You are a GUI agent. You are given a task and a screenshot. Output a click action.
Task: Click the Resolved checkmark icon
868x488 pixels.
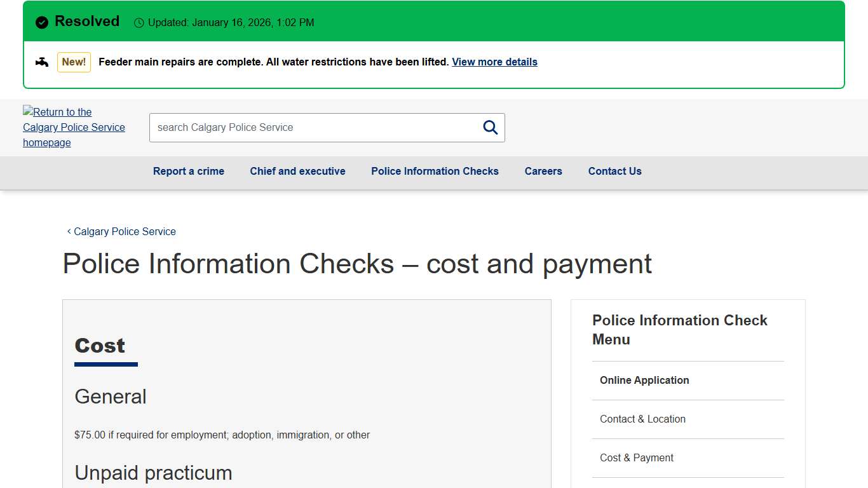click(x=41, y=22)
